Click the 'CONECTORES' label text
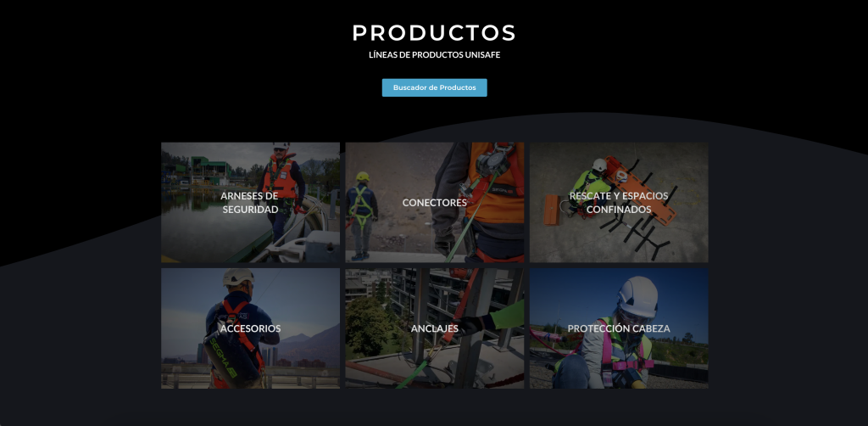 click(x=435, y=203)
